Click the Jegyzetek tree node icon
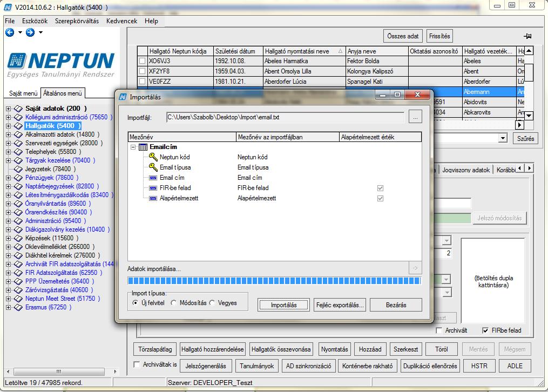Screen dimensions: 548x392 coord(18,169)
